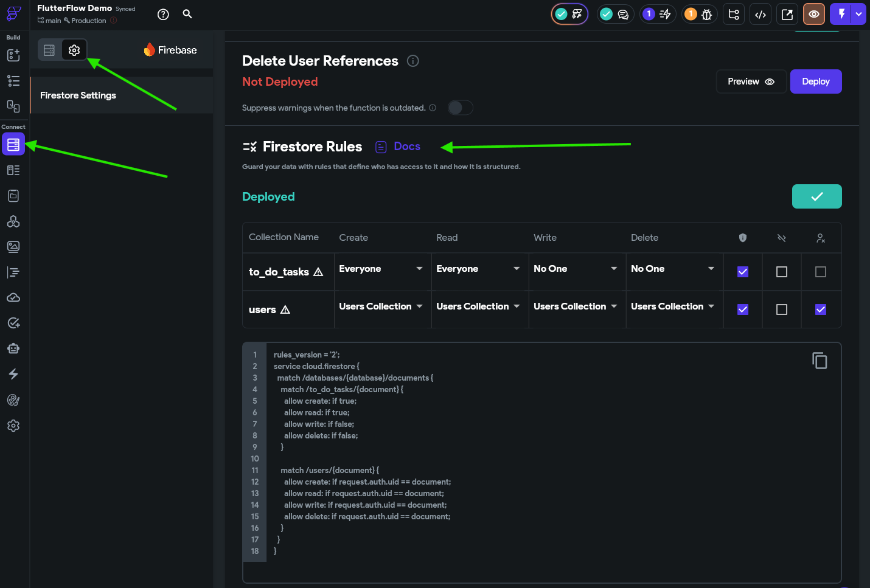This screenshot has height=588, width=870.
Task: Toggle suppress warnings when function outdated
Action: [x=461, y=108]
